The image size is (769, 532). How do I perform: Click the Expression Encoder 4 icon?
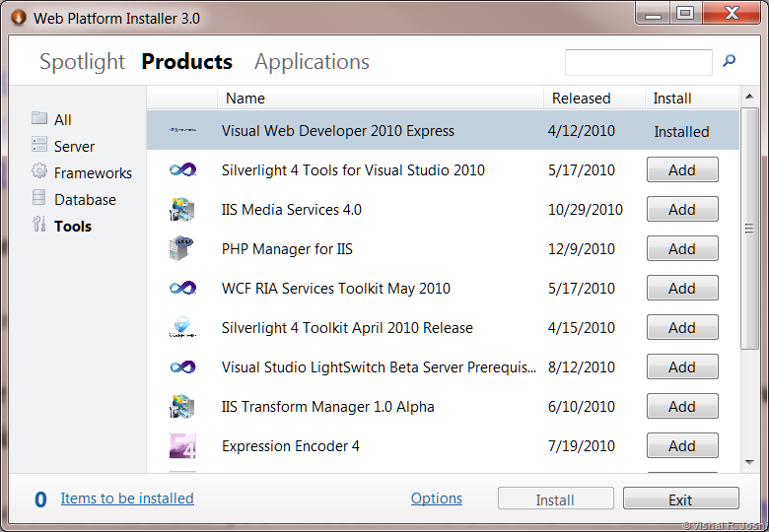coord(182,446)
